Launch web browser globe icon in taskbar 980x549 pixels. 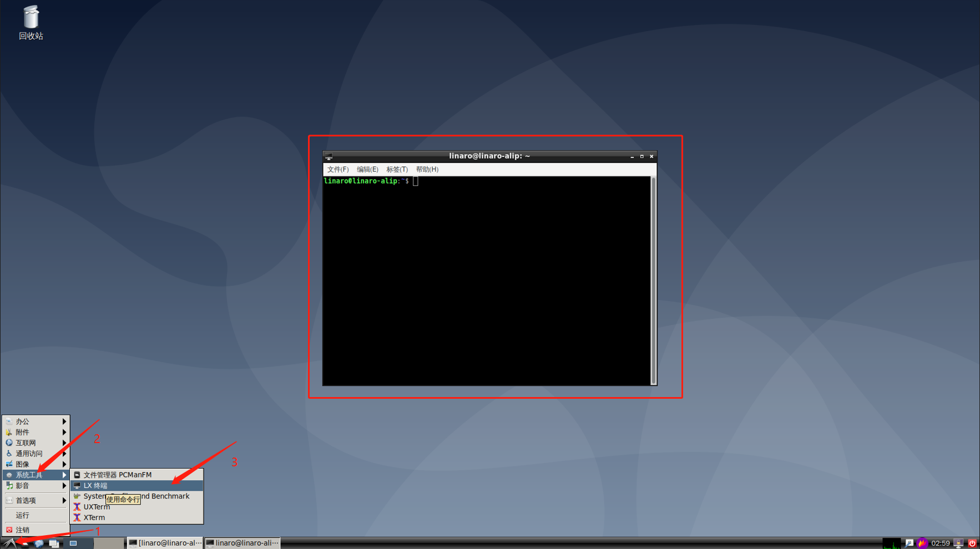coord(38,543)
